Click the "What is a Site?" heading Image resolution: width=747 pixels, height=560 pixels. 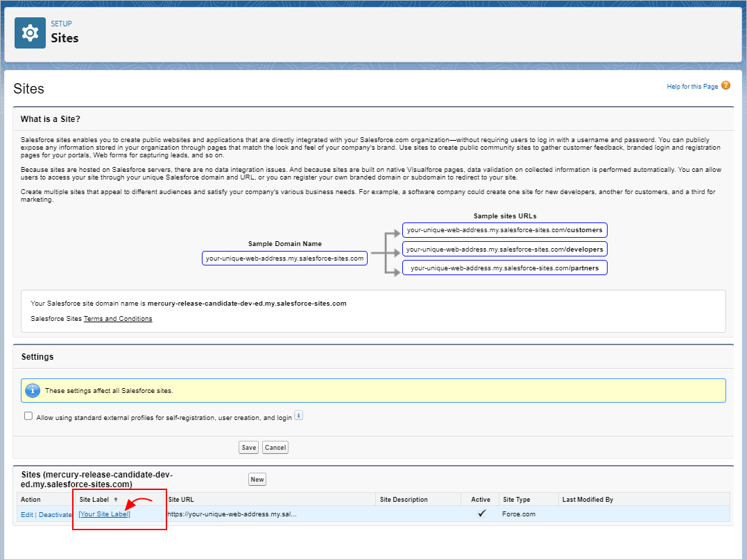point(51,119)
